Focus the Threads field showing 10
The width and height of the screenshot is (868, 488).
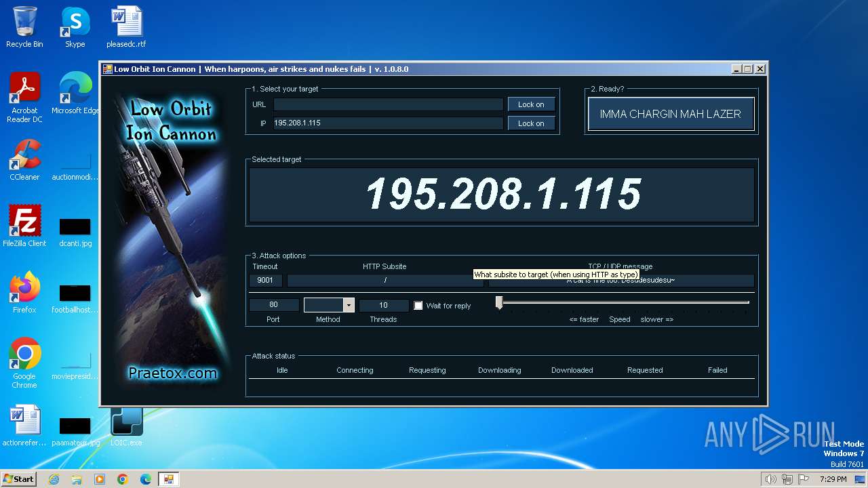(383, 305)
